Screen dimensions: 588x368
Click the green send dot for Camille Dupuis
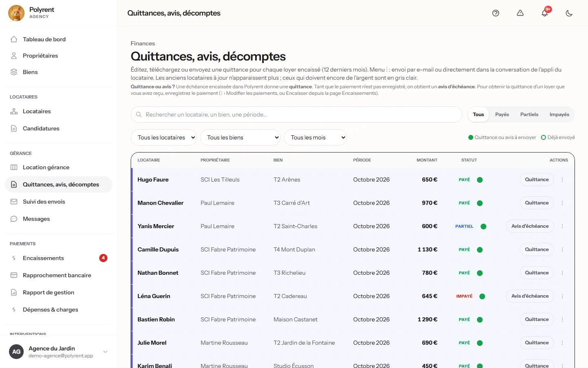coord(480,250)
